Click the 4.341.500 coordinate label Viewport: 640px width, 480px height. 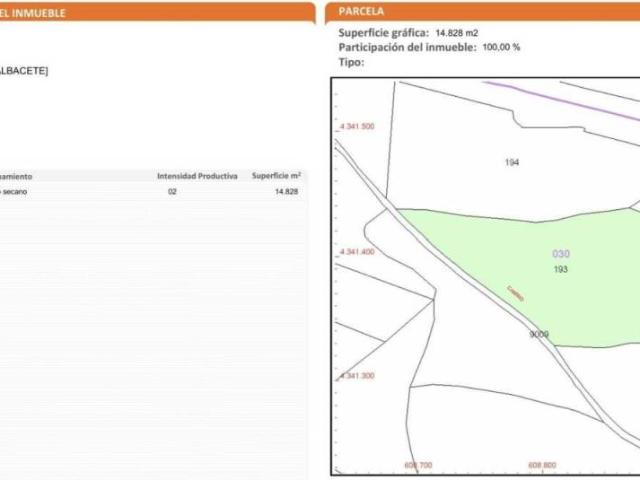click(357, 127)
